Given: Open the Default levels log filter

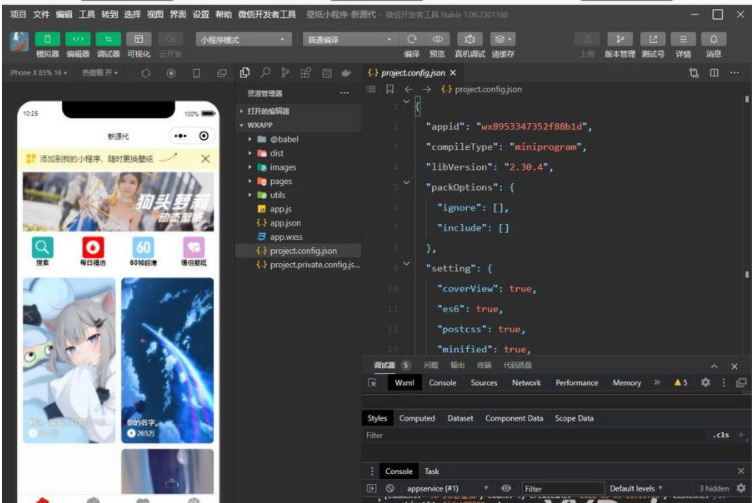Looking at the screenshot, I should [x=636, y=488].
